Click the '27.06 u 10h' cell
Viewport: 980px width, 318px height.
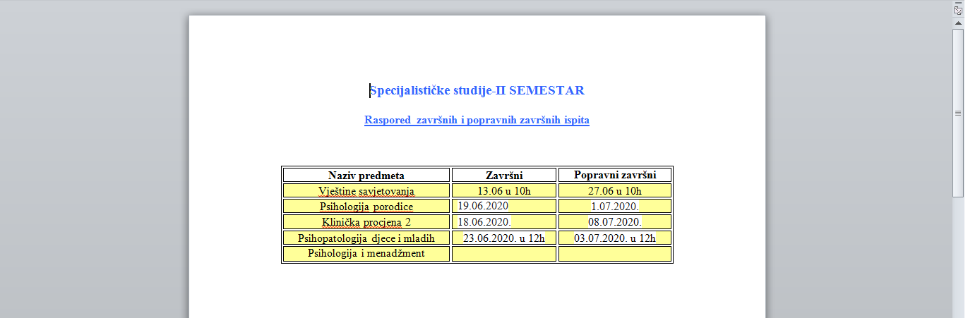(x=615, y=190)
